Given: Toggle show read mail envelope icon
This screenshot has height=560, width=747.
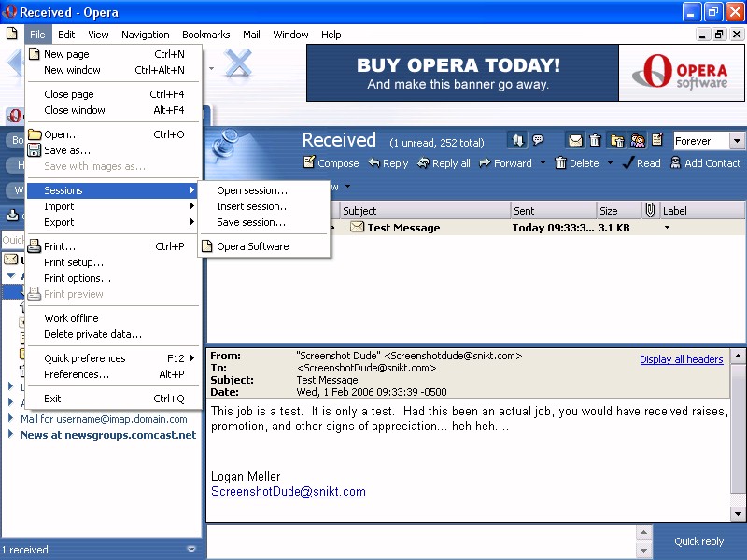Looking at the screenshot, I should tap(575, 141).
